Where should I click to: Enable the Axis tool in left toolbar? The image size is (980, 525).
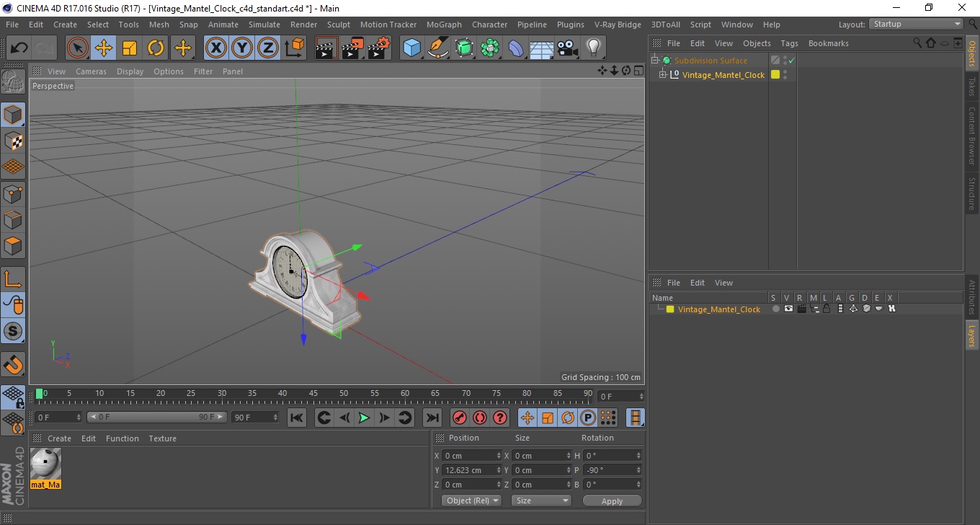(13, 279)
